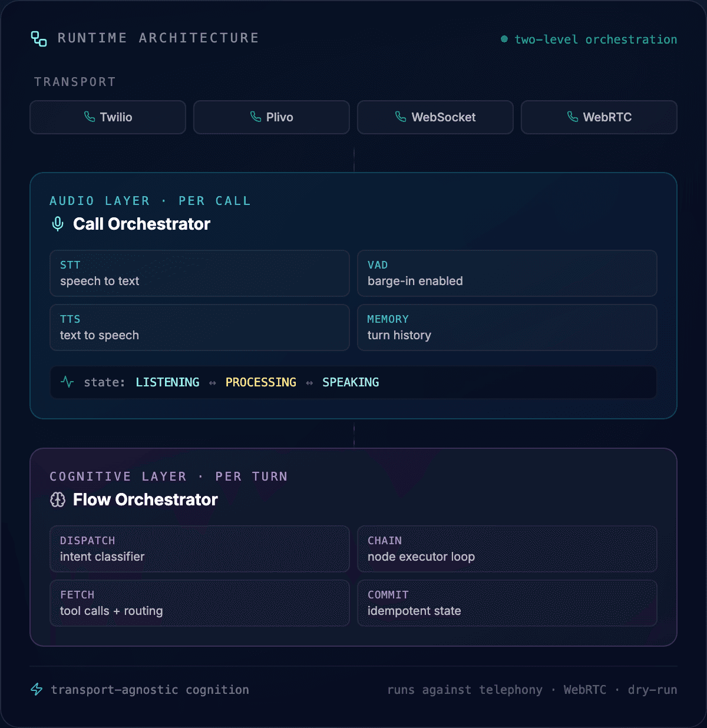Click the phone icon on Twilio

click(x=90, y=117)
